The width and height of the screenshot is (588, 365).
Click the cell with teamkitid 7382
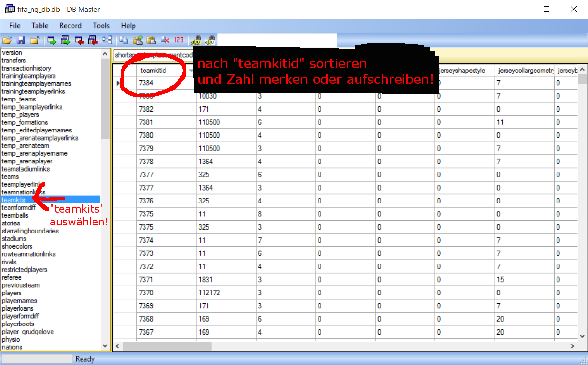click(x=166, y=109)
